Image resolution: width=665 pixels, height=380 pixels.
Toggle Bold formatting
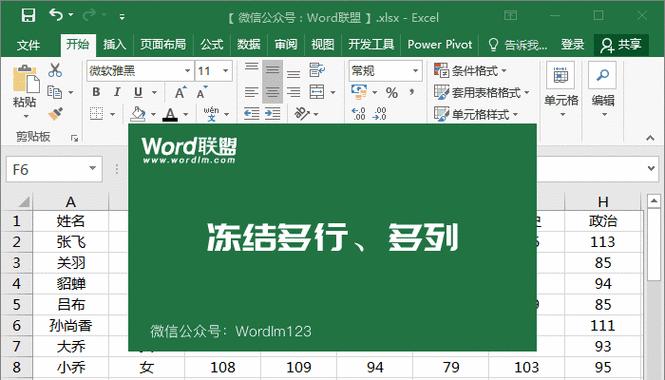click(x=96, y=92)
